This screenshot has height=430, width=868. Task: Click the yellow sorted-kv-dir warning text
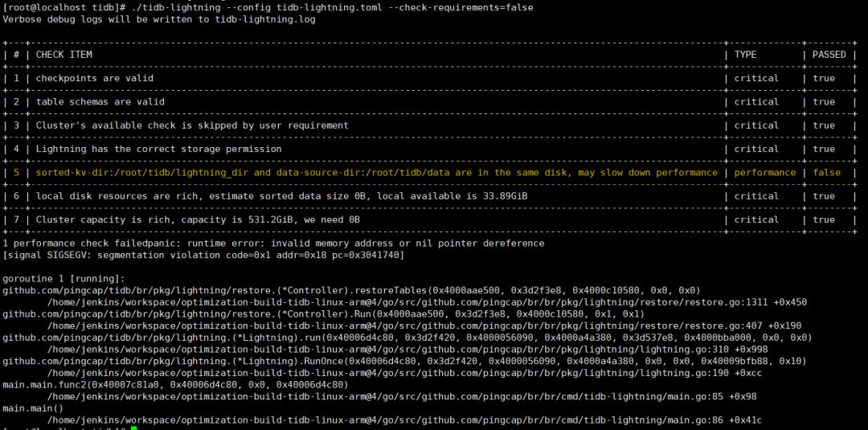pos(377,173)
